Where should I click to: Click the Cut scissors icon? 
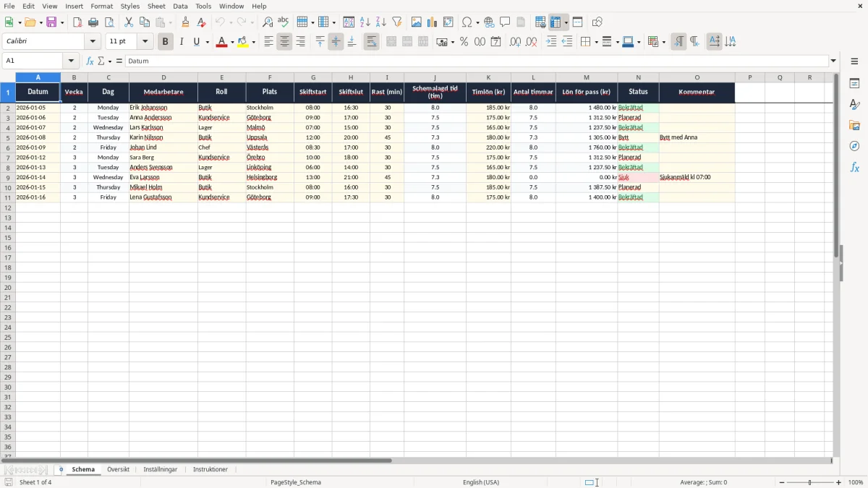click(x=129, y=22)
